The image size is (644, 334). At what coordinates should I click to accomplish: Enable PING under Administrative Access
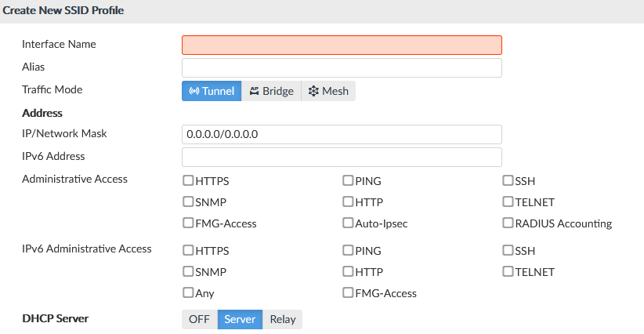click(x=348, y=180)
